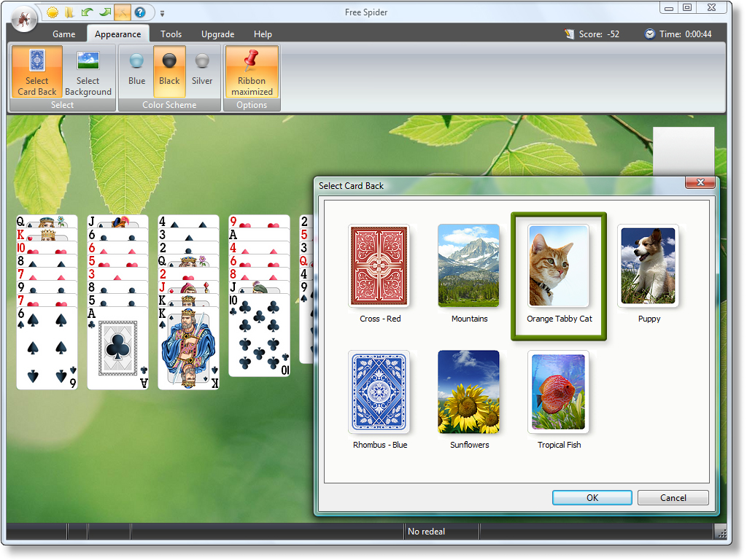The width and height of the screenshot is (747, 560).
Task: Open the Upgrade tab
Action: (218, 34)
